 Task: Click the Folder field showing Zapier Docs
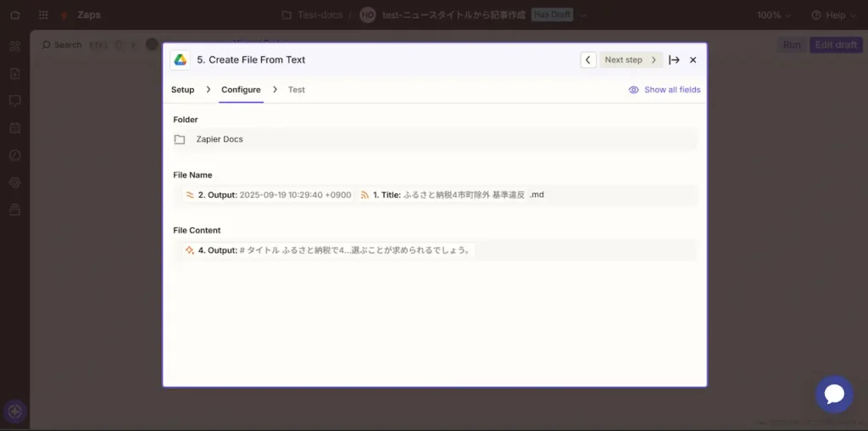pyautogui.click(x=434, y=139)
